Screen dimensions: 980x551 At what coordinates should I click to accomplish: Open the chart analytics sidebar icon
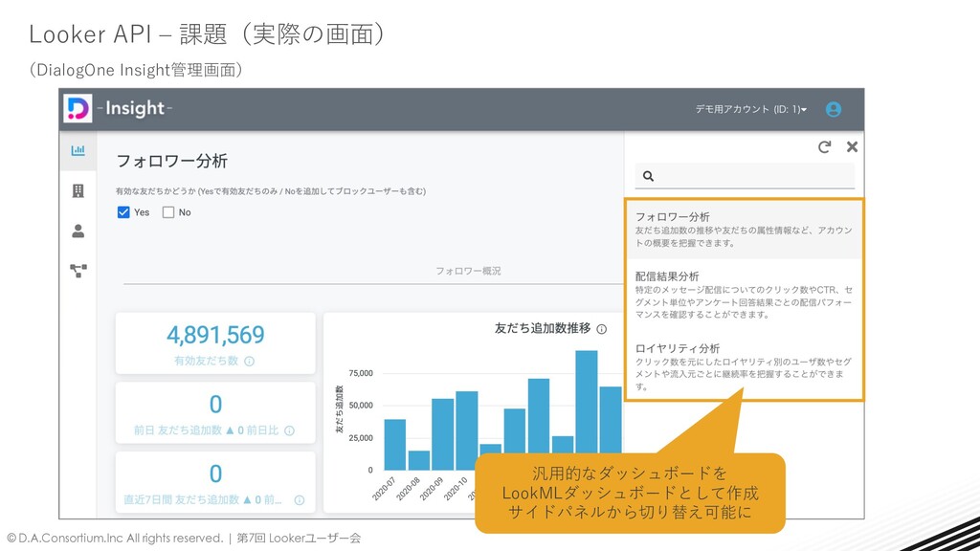tap(78, 150)
